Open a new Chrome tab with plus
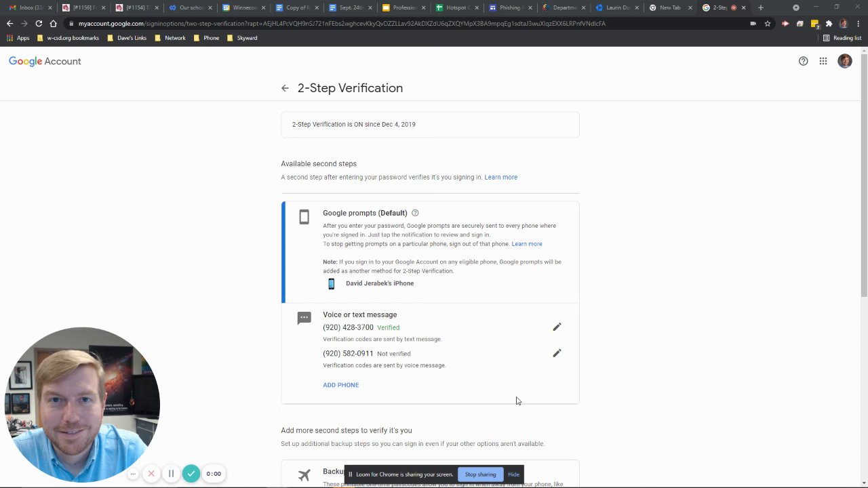Viewport: 868px width, 488px height. point(760,7)
